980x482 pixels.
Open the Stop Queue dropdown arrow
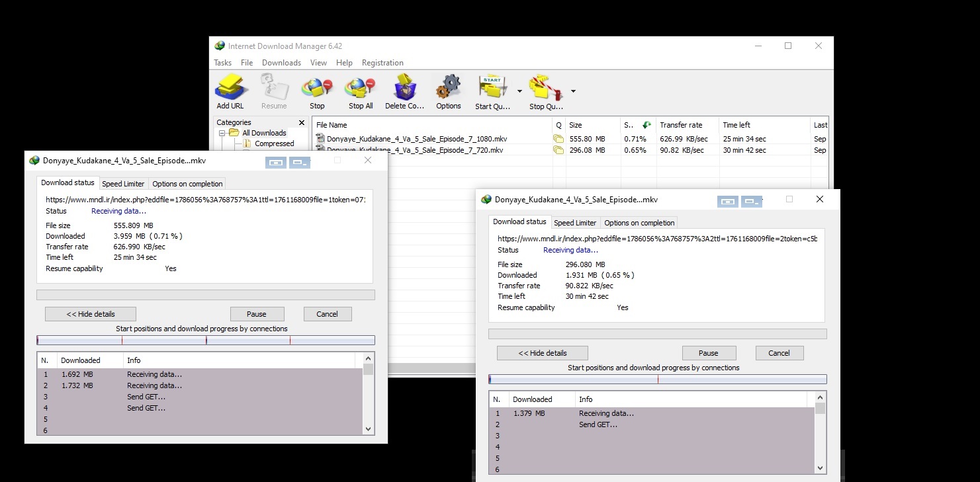click(x=573, y=91)
